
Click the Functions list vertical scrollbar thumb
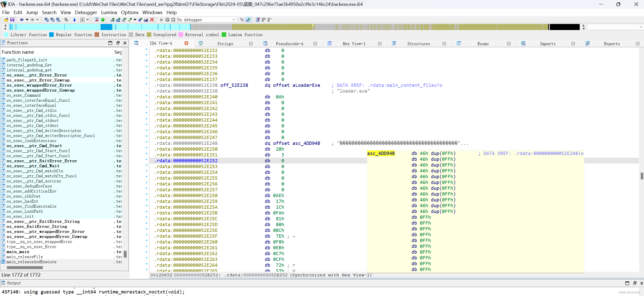tap(125, 254)
